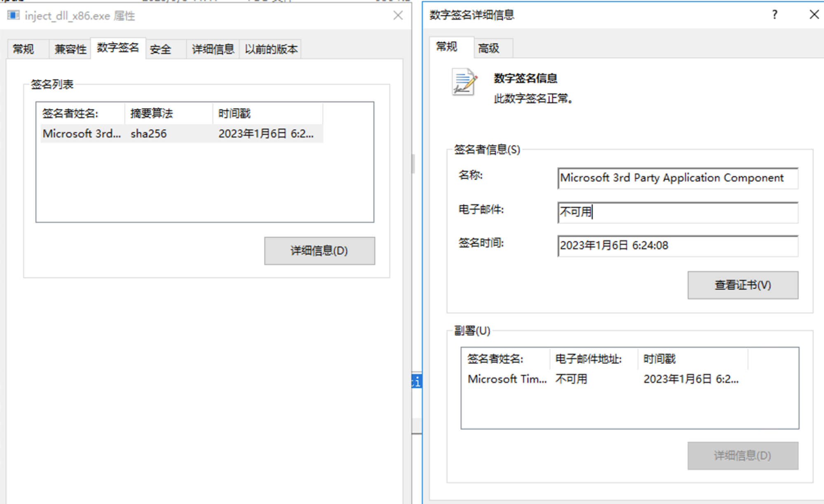Viewport: 824px width, 504px height.
Task: Switch to the 常规 tab in properties
Action: click(x=23, y=49)
